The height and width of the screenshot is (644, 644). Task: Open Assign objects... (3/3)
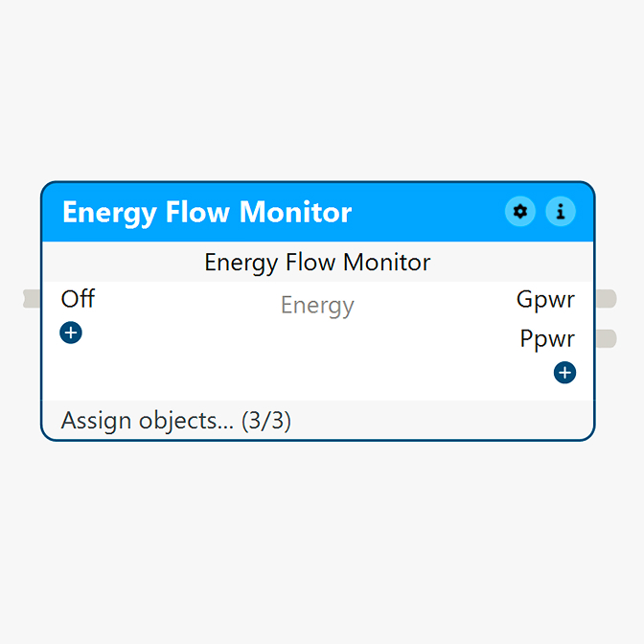coord(175,420)
